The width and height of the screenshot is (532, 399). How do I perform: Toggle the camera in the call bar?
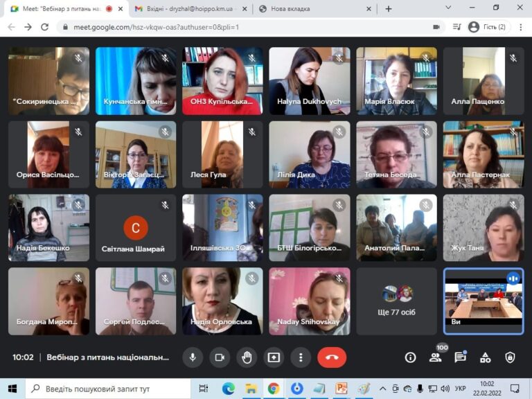point(220,357)
